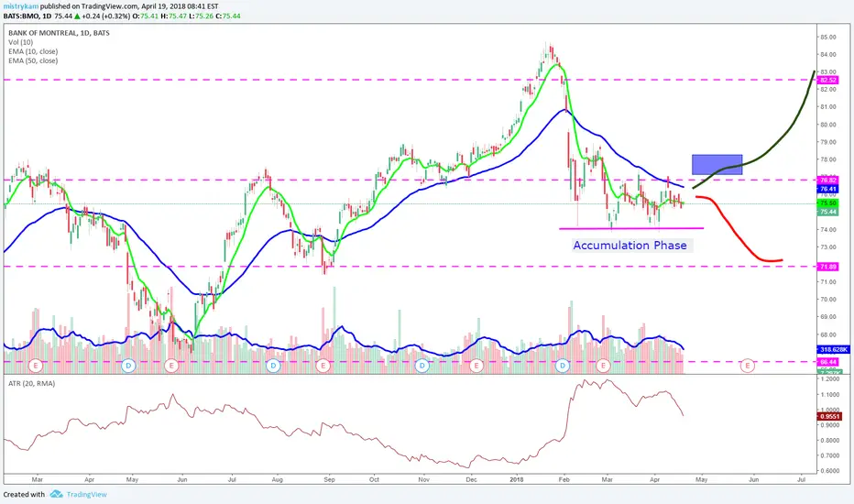The width and height of the screenshot is (854, 504).
Task: Click the +0.24 (+0.32%) change value
Action: [x=106, y=16]
